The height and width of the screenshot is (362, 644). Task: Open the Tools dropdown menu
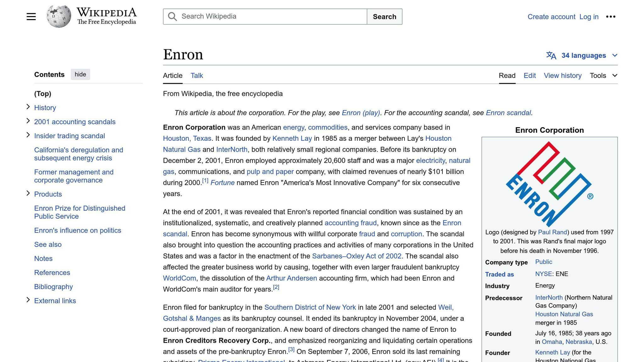603,75
